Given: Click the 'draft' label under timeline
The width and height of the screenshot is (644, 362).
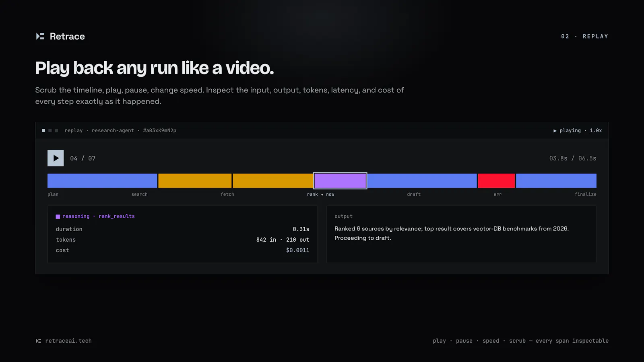Looking at the screenshot, I should click(414, 194).
